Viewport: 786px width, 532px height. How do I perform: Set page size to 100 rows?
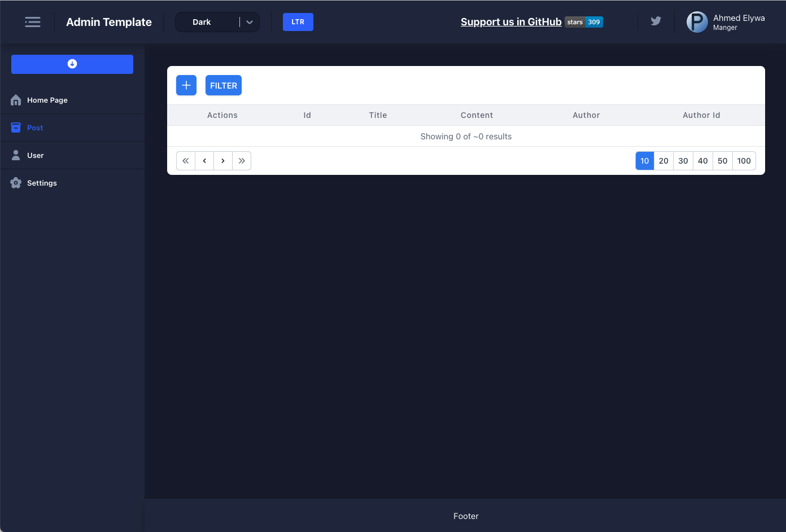point(744,161)
